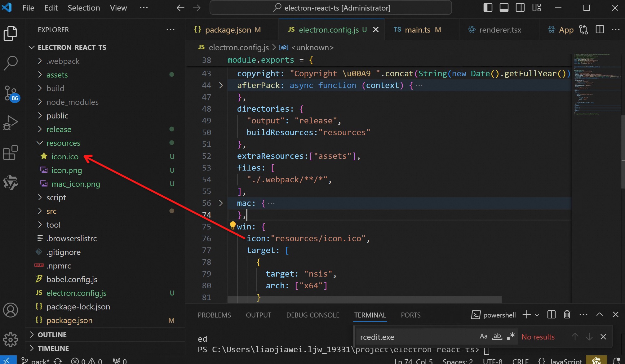Viewport: 625px width, 364px height.
Task: Click the JavaScript language mode indicator
Action: [x=565, y=361]
